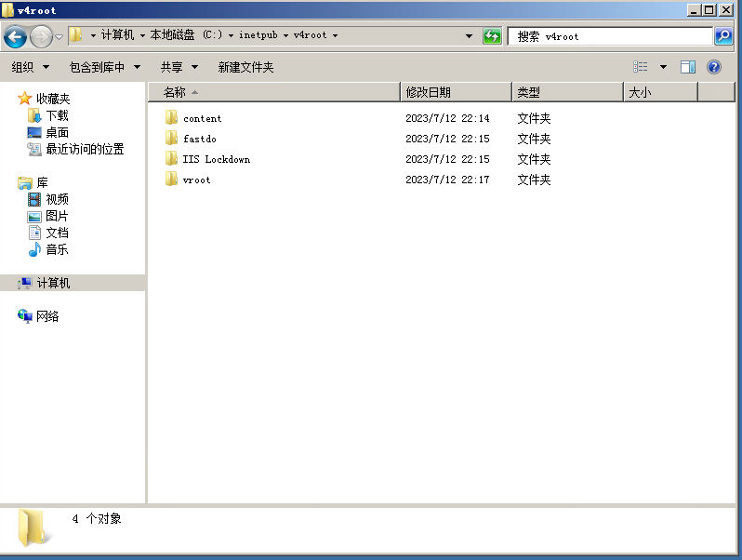This screenshot has width=742, height=560.
Task: Click the 文档 document icon
Action: pos(34,233)
